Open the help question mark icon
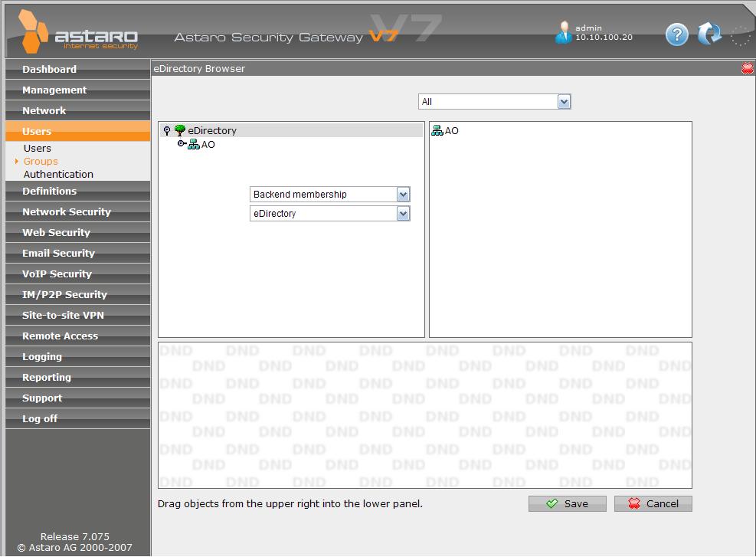The image size is (756, 557). pyautogui.click(x=677, y=34)
